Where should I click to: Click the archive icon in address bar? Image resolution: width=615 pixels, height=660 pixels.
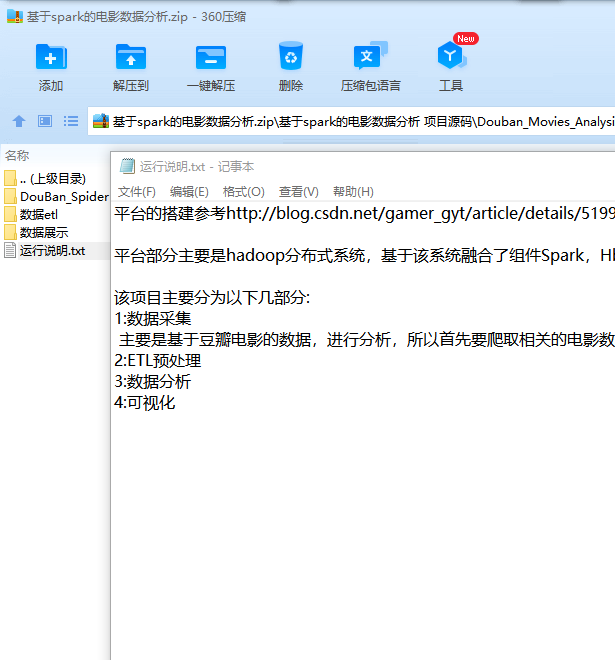pos(101,121)
